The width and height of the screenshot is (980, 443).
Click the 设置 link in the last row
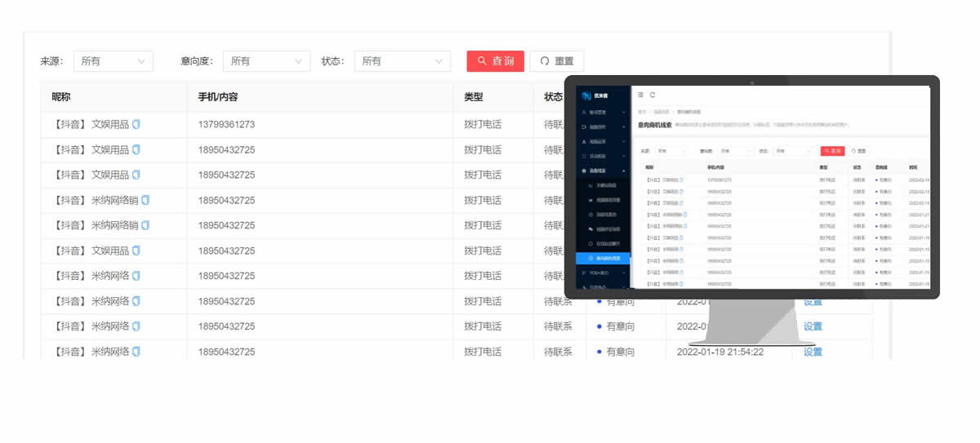coord(813,352)
